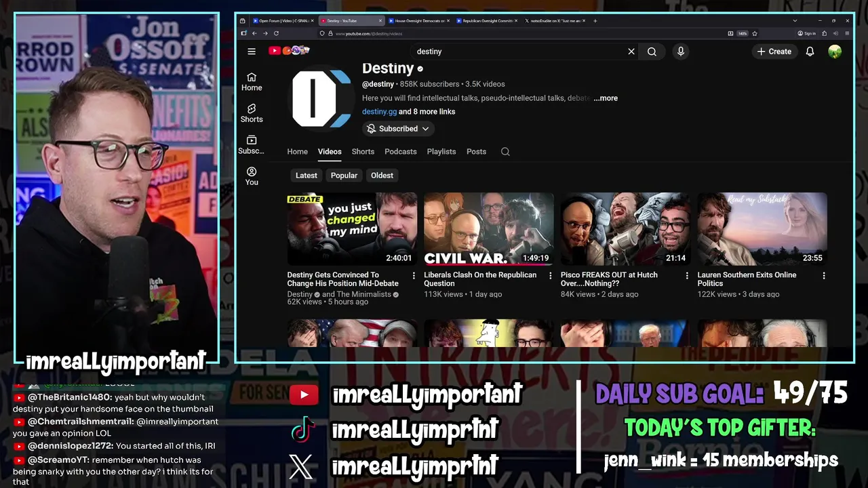Open the Subscribed dropdown

click(398, 129)
